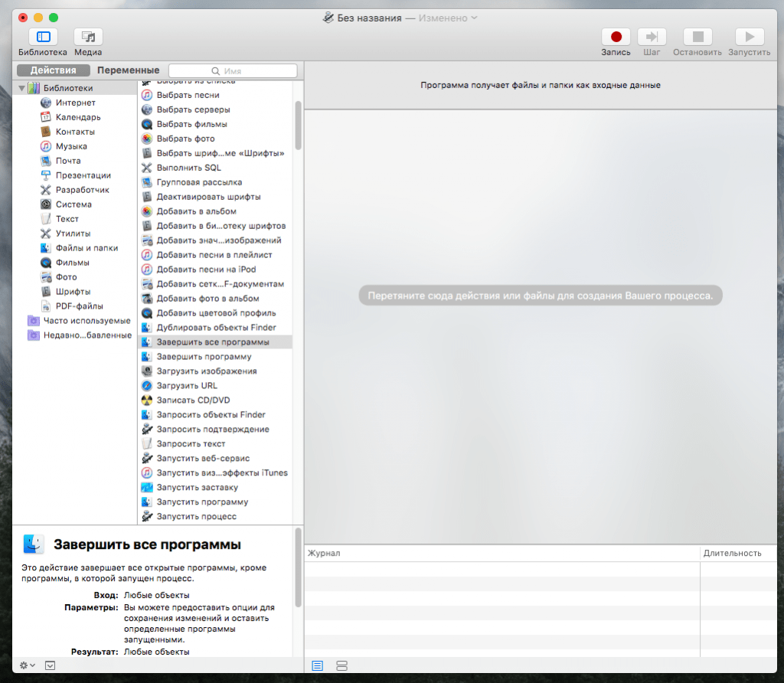This screenshot has height=683, width=784.
Task: Click the actions list vertical scrollbar
Action: (298, 126)
